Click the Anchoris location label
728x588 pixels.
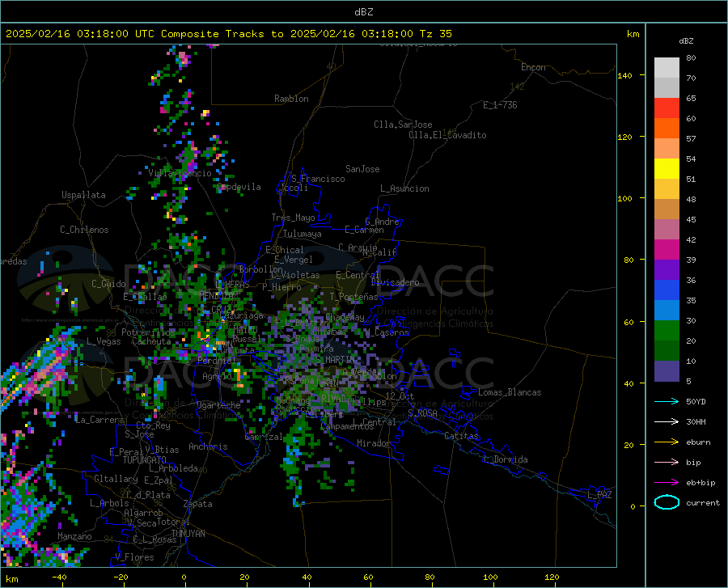tap(208, 446)
